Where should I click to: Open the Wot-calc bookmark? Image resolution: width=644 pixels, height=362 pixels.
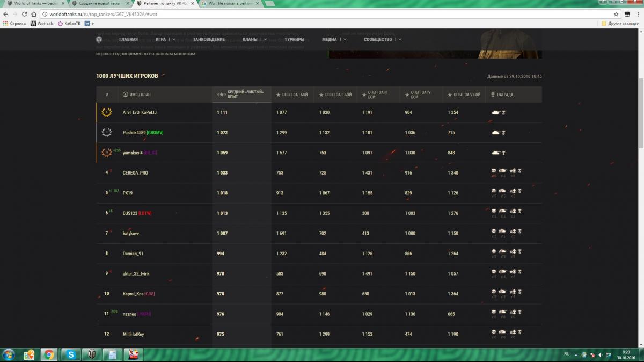point(43,24)
